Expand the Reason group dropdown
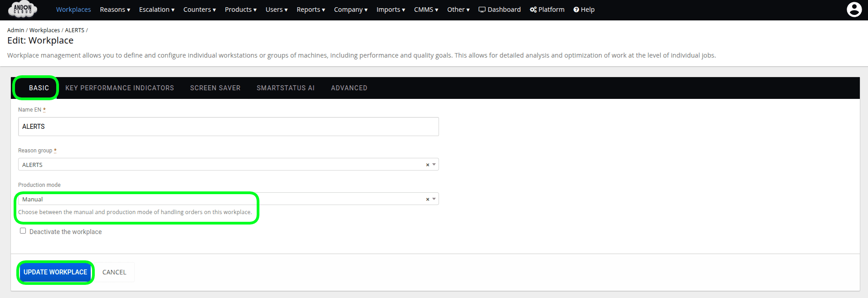This screenshot has height=298, width=868. (434, 165)
